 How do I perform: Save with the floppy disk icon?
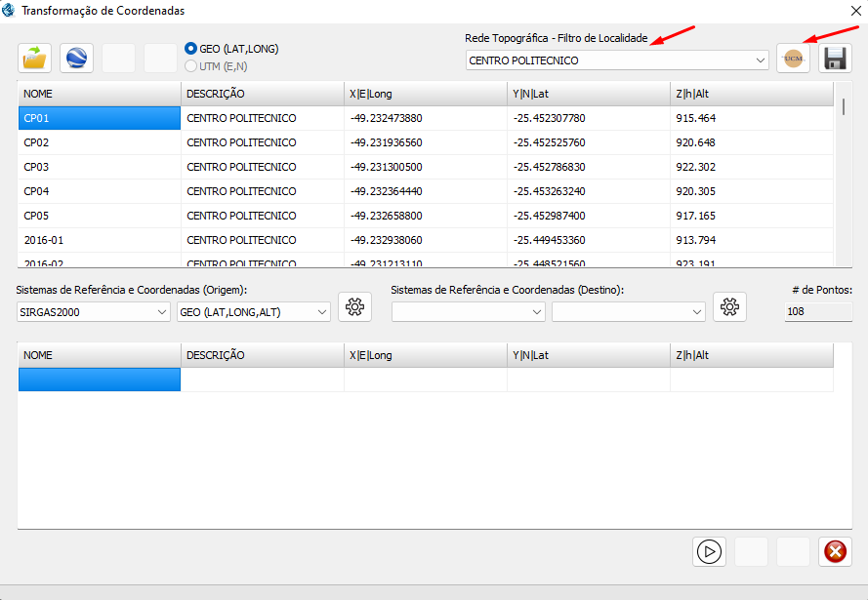pos(835,59)
